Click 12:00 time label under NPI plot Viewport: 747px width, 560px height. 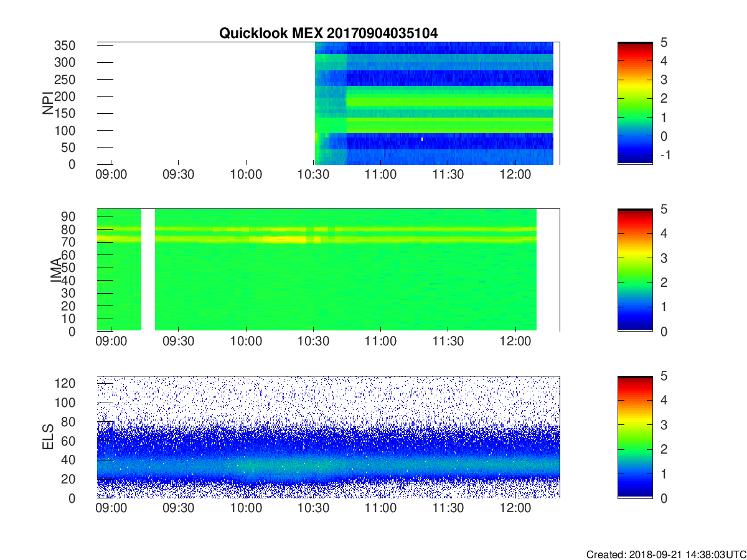click(516, 175)
